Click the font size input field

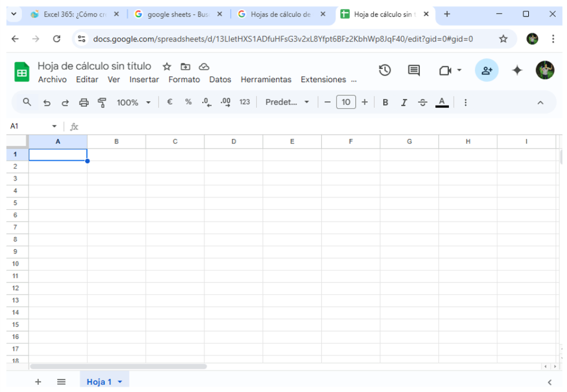point(346,102)
